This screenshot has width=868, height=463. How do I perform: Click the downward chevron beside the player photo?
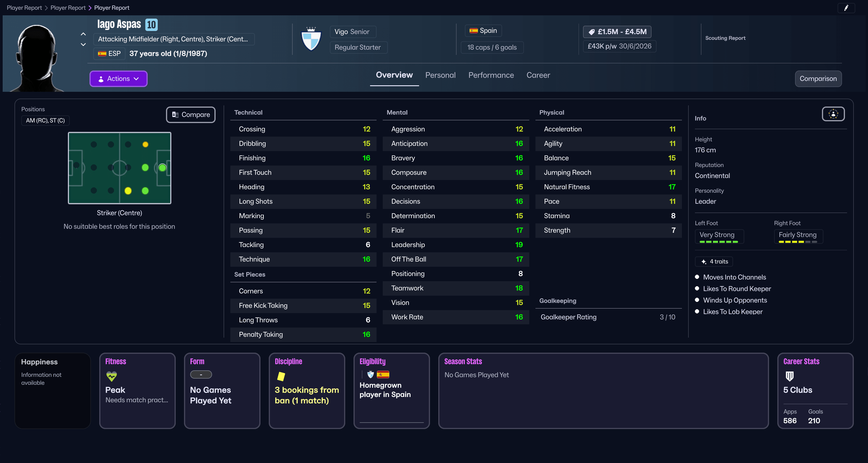[83, 44]
